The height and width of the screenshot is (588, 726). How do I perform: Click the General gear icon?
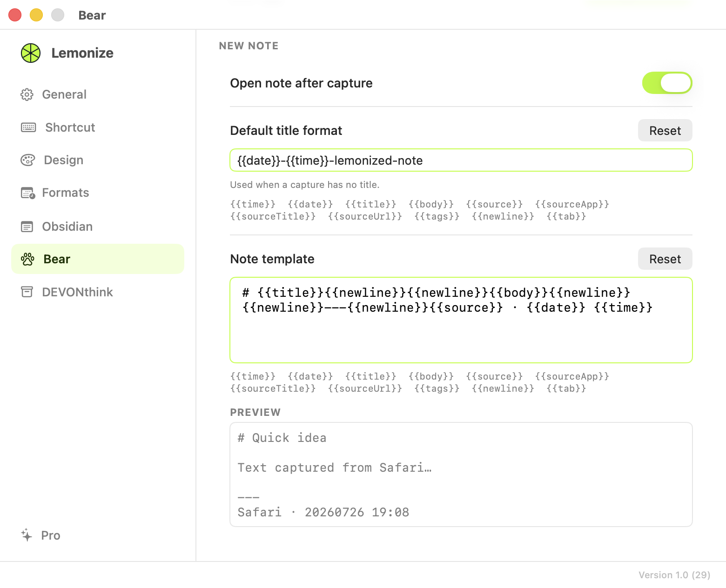27,94
